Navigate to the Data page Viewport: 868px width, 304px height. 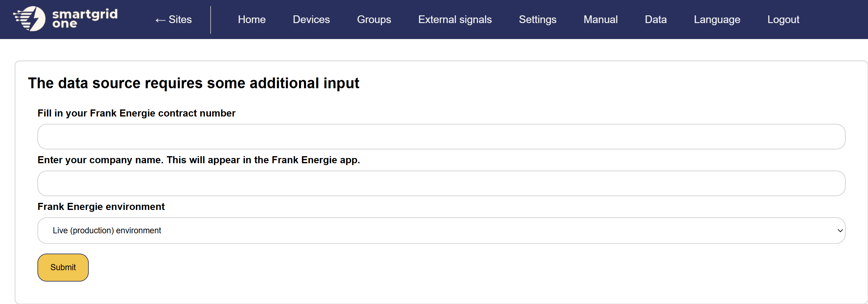click(656, 20)
